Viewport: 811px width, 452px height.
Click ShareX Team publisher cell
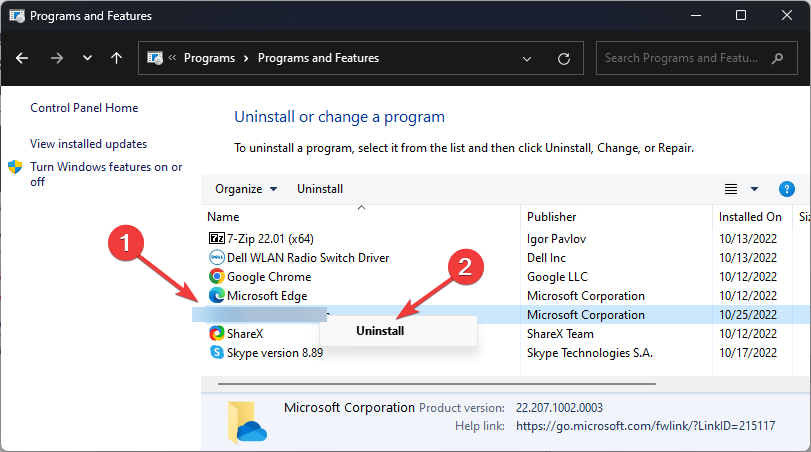[x=560, y=334]
